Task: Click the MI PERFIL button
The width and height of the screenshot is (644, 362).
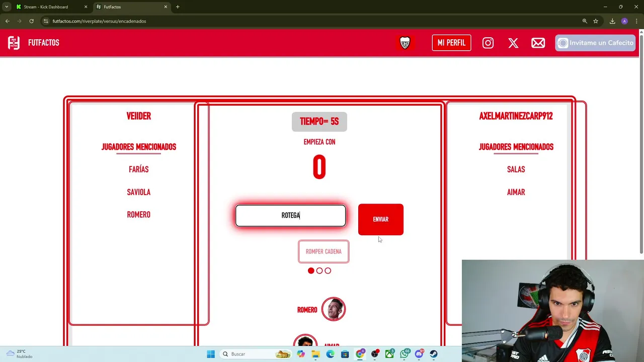Action: [x=451, y=43]
